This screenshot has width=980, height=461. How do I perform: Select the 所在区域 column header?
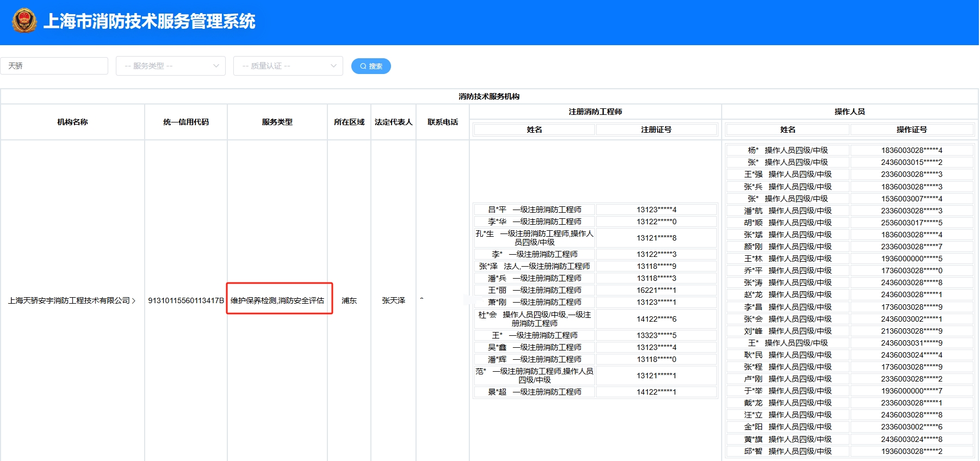click(x=349, y=122)
